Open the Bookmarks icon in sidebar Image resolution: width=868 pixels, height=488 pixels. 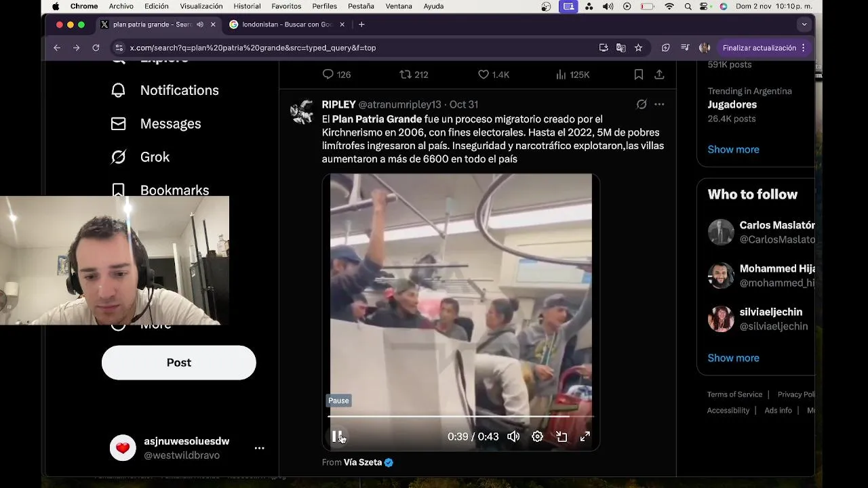tap(119, 190)
